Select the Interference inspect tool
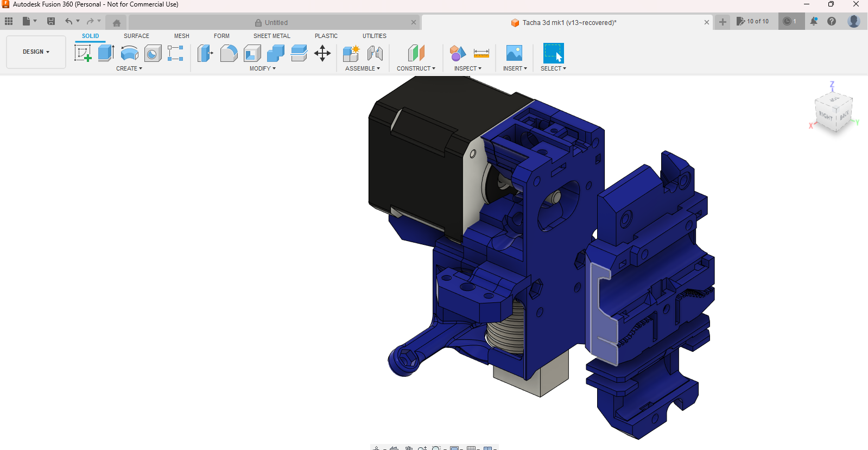 click(x=458, y=53)
